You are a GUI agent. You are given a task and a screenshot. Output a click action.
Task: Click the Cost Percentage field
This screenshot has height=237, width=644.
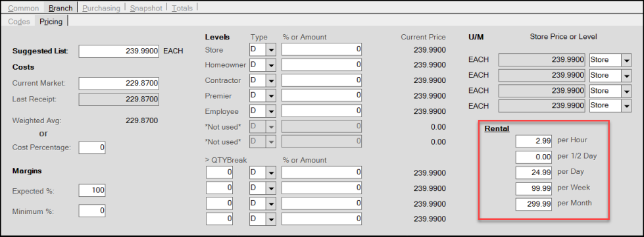click(92, 147)
